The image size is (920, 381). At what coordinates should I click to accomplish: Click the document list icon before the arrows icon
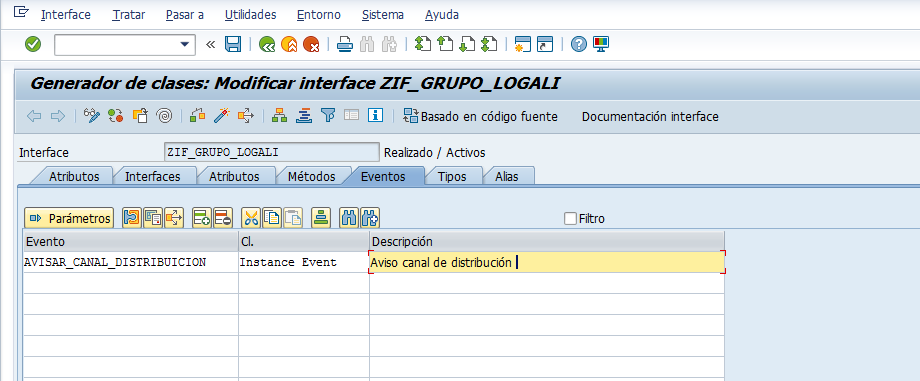[153, 218]
